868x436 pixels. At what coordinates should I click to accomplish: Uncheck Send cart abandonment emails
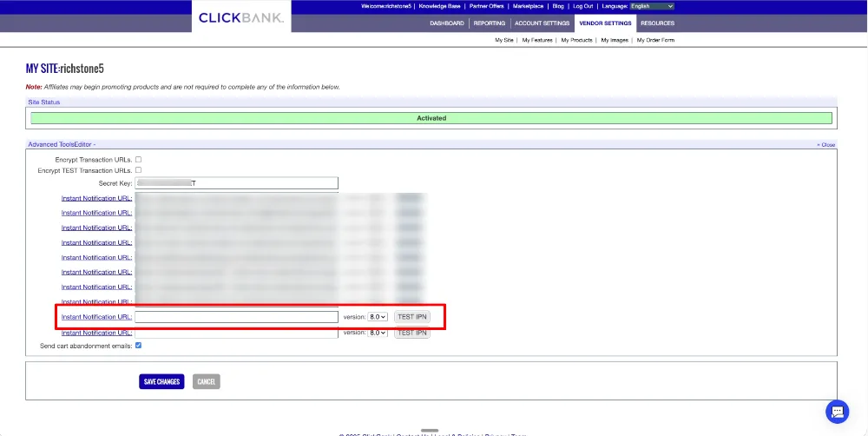point(138,345)
